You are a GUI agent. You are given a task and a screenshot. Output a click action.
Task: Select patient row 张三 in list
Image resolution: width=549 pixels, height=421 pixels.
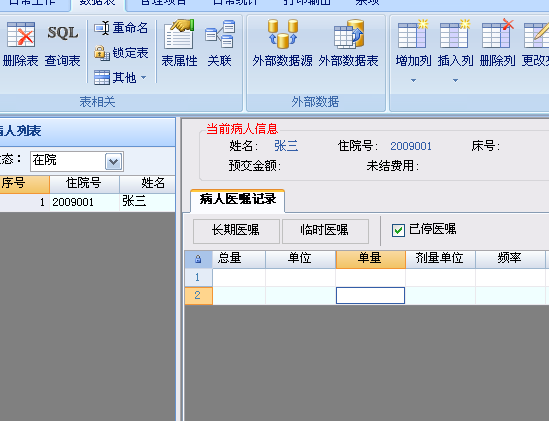pyautogui.click(x=88, y=202)
